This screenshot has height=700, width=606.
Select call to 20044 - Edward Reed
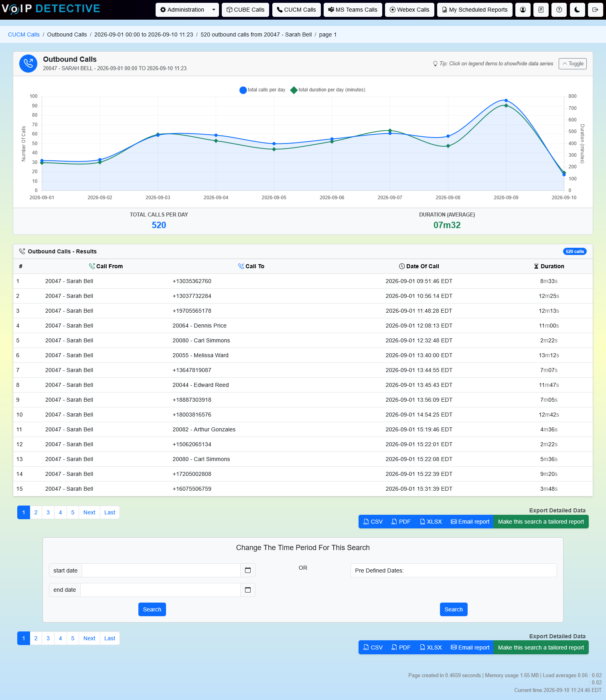click(x=201, y=385)
